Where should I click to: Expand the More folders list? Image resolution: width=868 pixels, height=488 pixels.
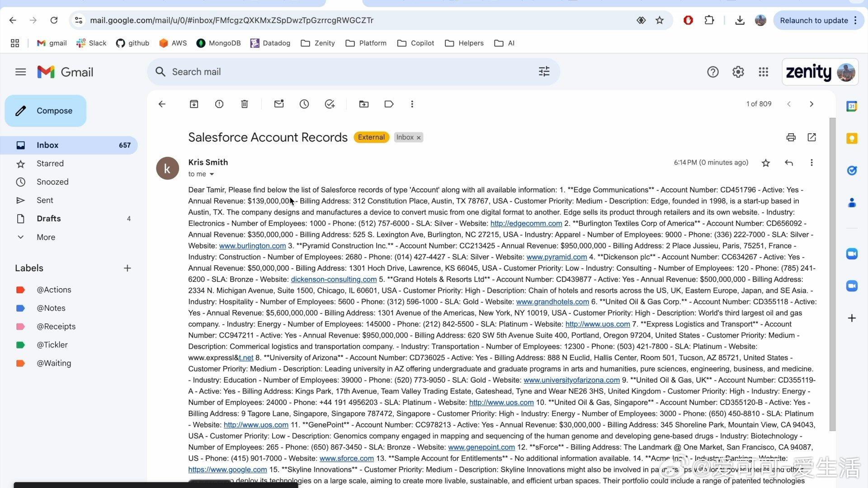69,237
